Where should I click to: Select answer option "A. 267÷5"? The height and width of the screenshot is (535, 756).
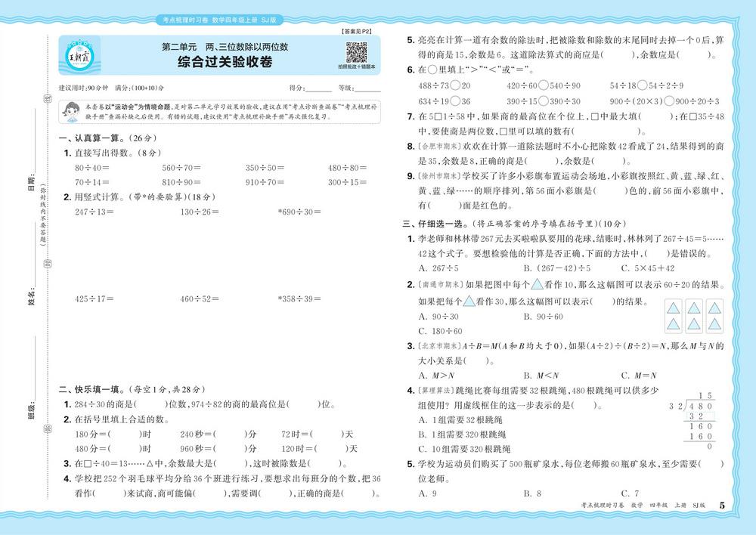tap(438, 268)
